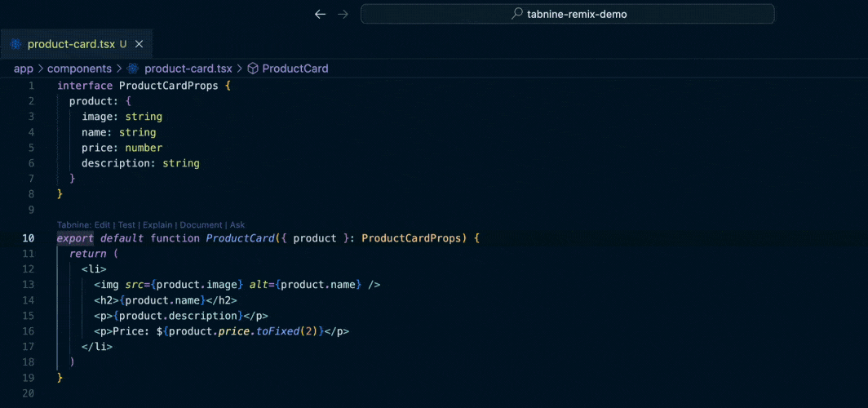Open the "app" breadcrumb folder dropdown
Screen dimensions: 868x408
pyautogui.click(x=23, y=69)
